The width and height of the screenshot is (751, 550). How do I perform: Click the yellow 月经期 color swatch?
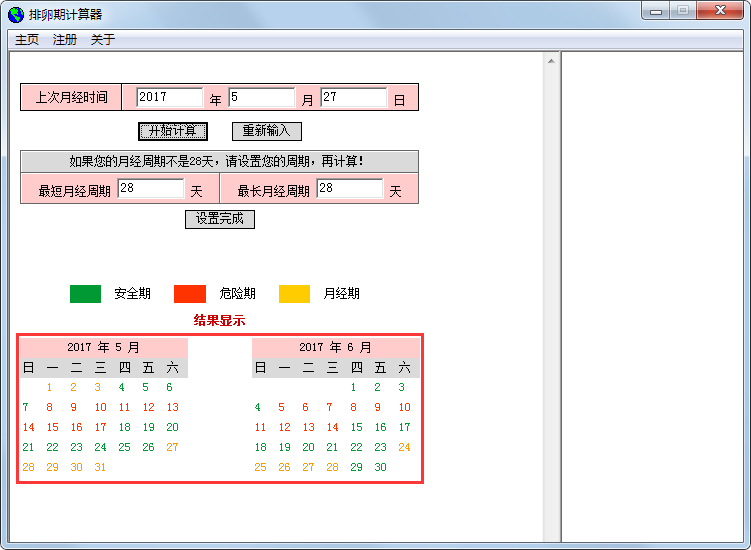coord(294,294)
